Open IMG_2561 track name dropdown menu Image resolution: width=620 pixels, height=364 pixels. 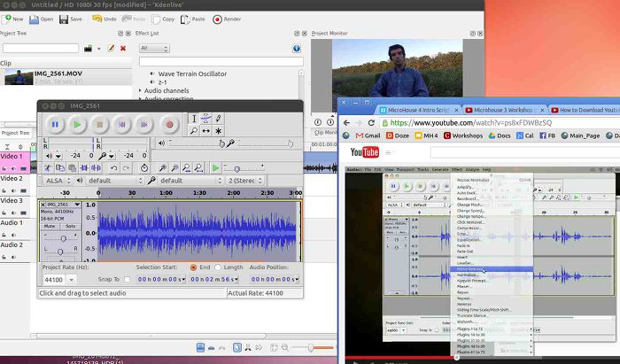(x=77, y=205)
